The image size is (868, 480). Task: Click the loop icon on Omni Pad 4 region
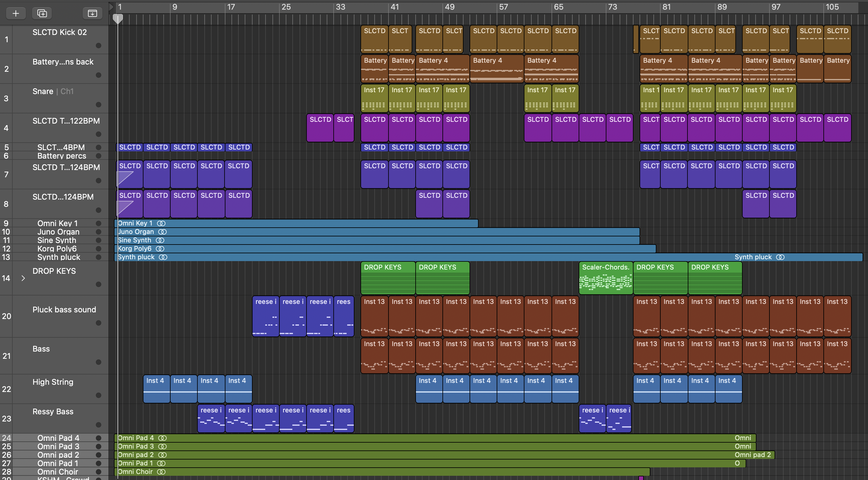162,438
